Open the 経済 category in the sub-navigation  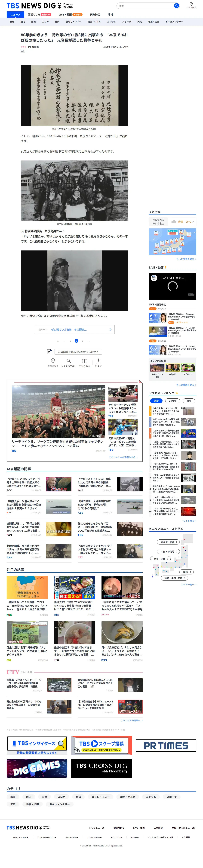tap(57, 22)
